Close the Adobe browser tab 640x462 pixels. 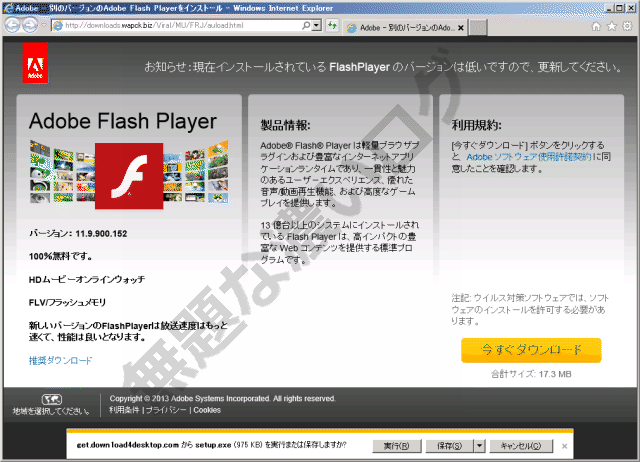tap(460, 28)
